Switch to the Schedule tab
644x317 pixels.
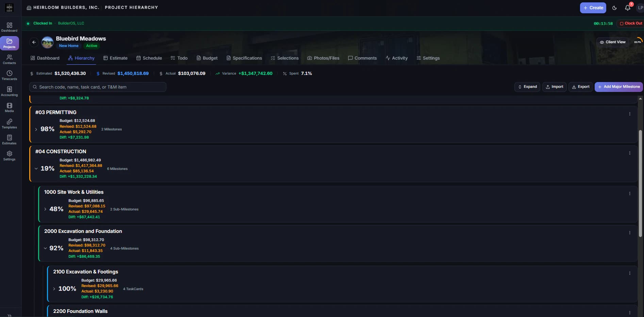(149, 58)
